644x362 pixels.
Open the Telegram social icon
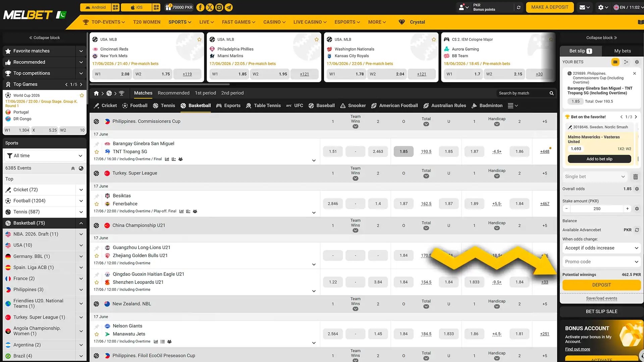(x=228, y=7)
